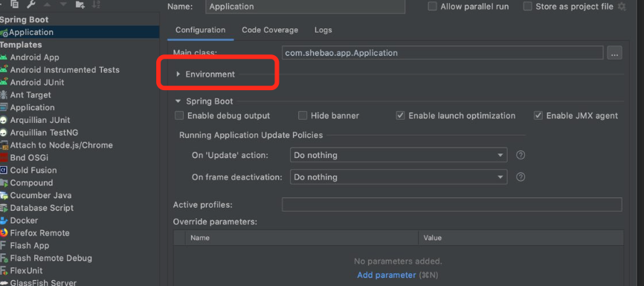The height and width of the screenshot is (286, 644).
Task: Click the move to new folder icon
Action: tap(80, 4)
